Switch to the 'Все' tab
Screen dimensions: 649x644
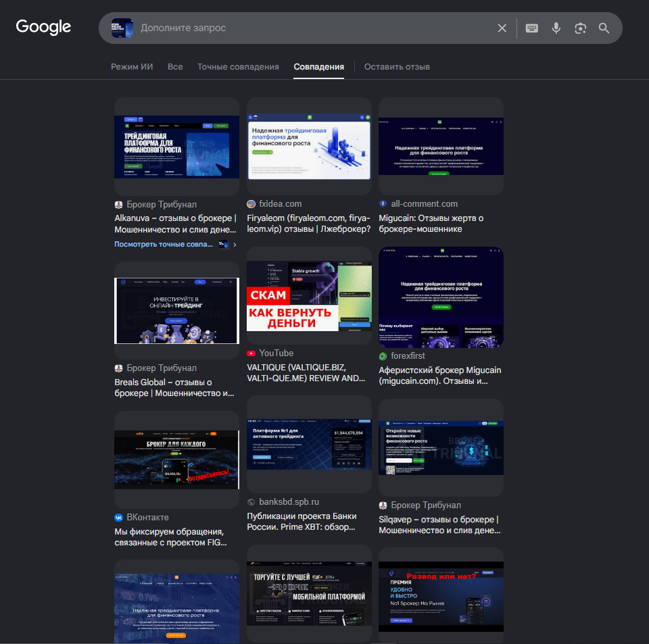[175, 67]
